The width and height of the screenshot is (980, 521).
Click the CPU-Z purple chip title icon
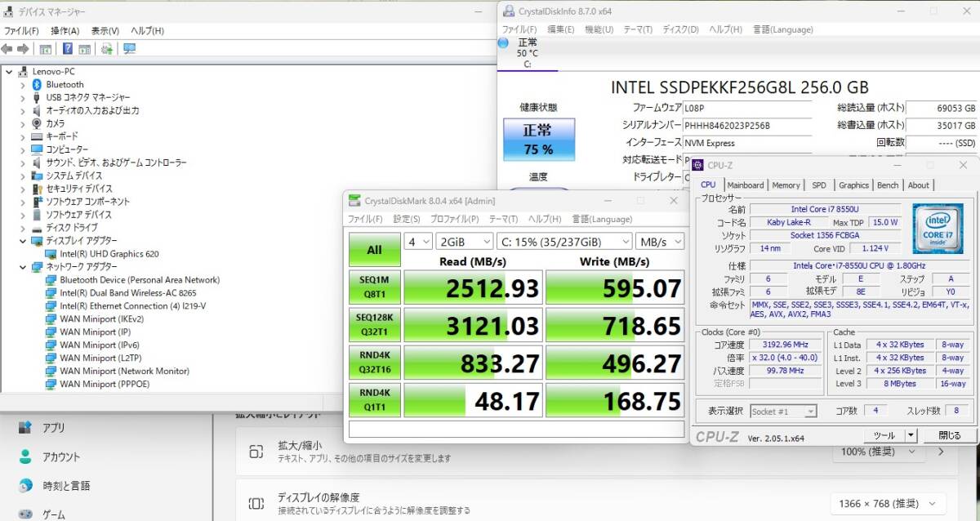[698, 165]
